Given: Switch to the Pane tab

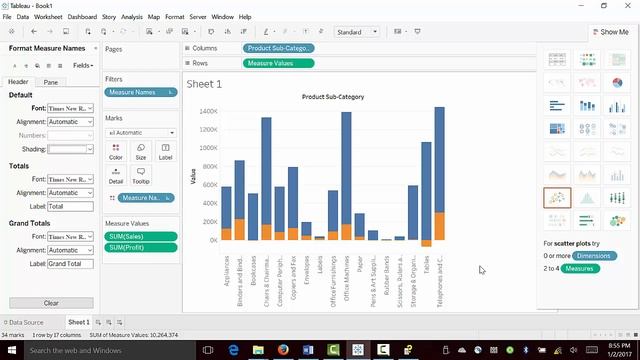Looking at the screenshot, I should 51,82.
